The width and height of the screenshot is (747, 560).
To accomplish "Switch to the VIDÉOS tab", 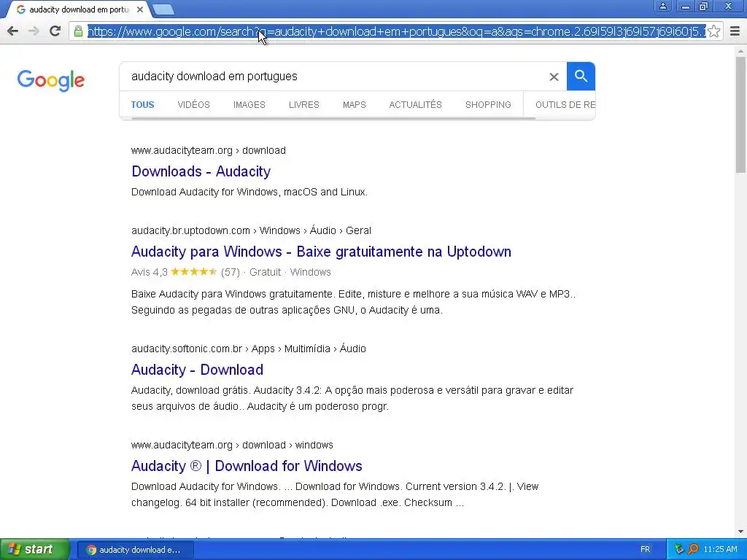I will [x=193, y=105].
